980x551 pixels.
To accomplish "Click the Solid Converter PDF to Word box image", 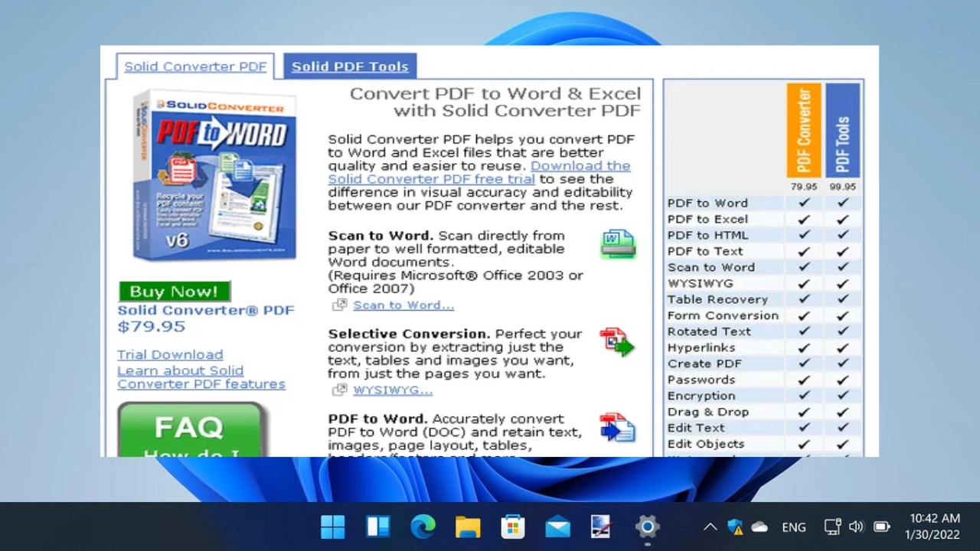I will coord(214,175).
